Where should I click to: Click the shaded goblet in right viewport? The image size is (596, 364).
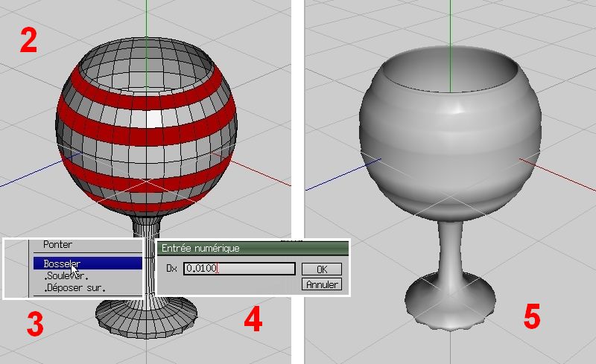tap(451, 188)
